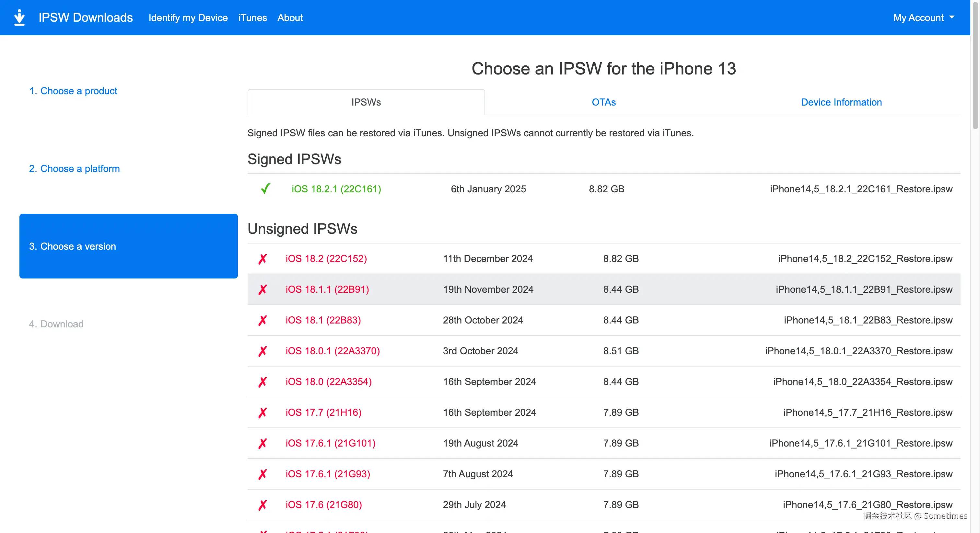Go to iTunes in navigation bar

pos(252,17)
